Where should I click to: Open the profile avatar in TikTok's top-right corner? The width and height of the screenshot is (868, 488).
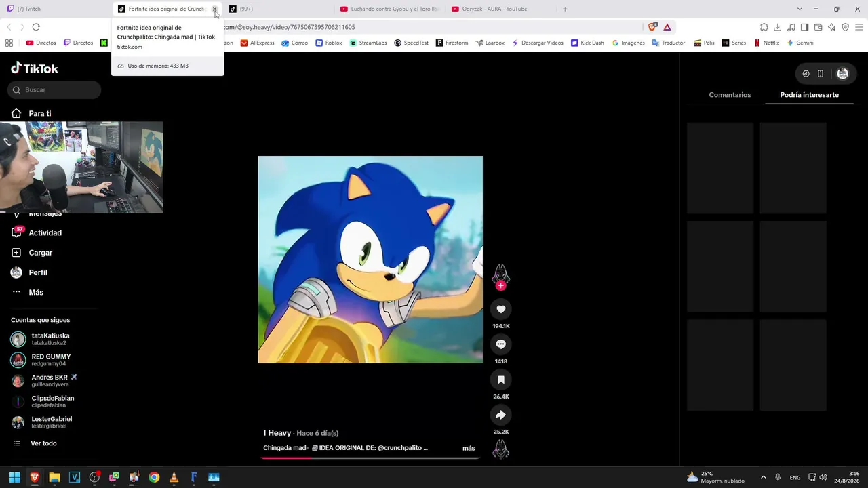842,74
